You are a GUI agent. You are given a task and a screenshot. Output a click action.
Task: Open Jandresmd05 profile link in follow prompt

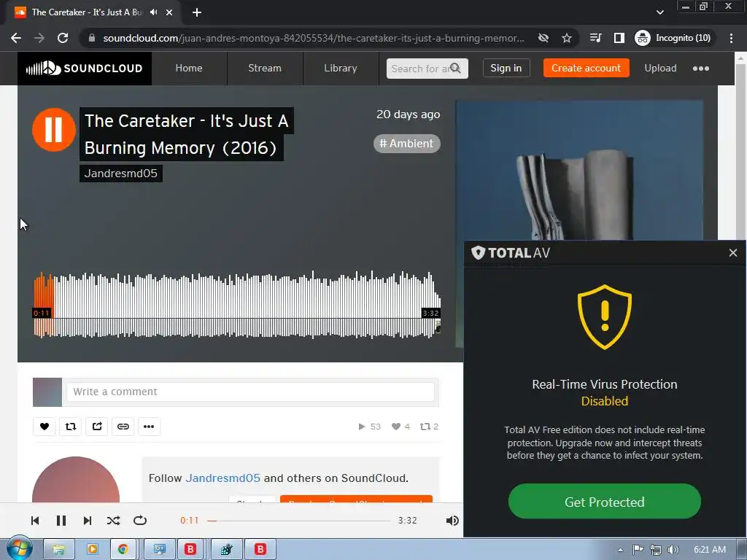click(x=222, y=478)
